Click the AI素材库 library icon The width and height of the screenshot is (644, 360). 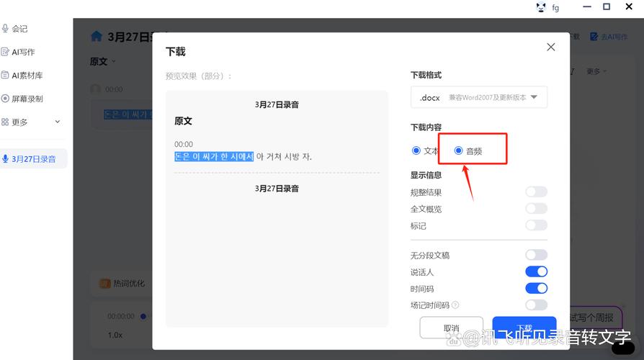(x=5, y=75)
